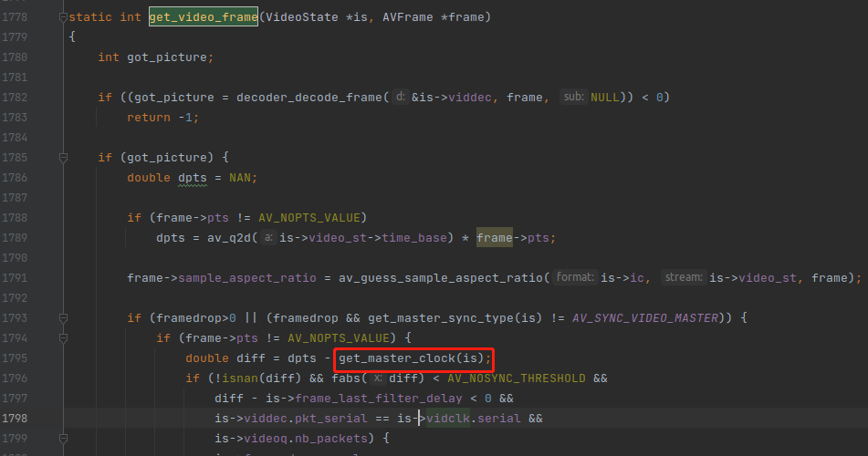Viewport: 868px width, 456px height.
Task: Click the 'sub:' parameter inlay hint
Action: pyautogui.click(x=573, y=98)
